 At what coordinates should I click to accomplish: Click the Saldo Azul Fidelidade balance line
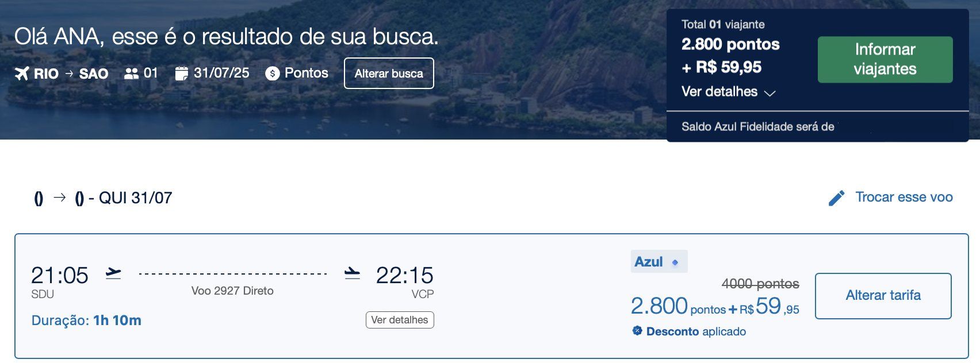[757, 127]
